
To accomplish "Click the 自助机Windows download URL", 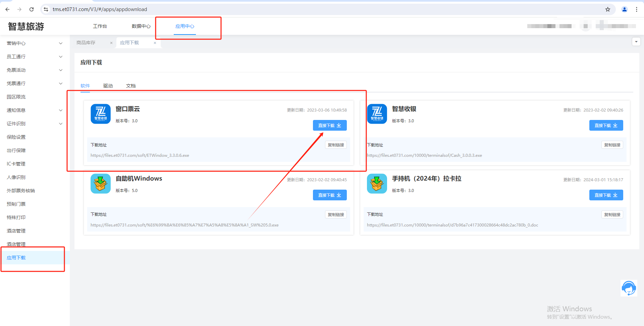I will (184, 225).
